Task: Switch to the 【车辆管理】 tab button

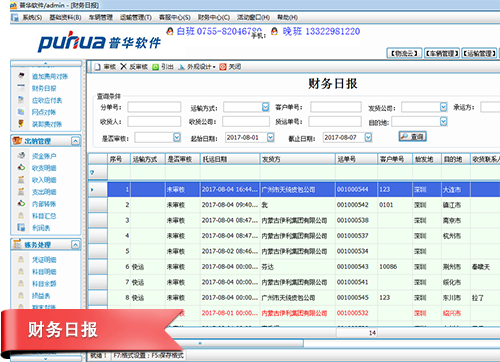Action: click(x=442, y=53)
